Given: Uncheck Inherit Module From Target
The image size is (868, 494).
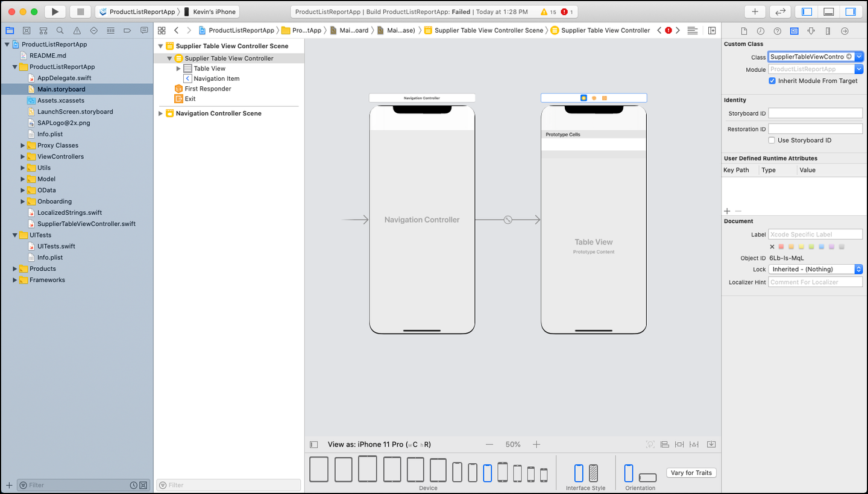Looking at the screenshot, I should point(772,81).
